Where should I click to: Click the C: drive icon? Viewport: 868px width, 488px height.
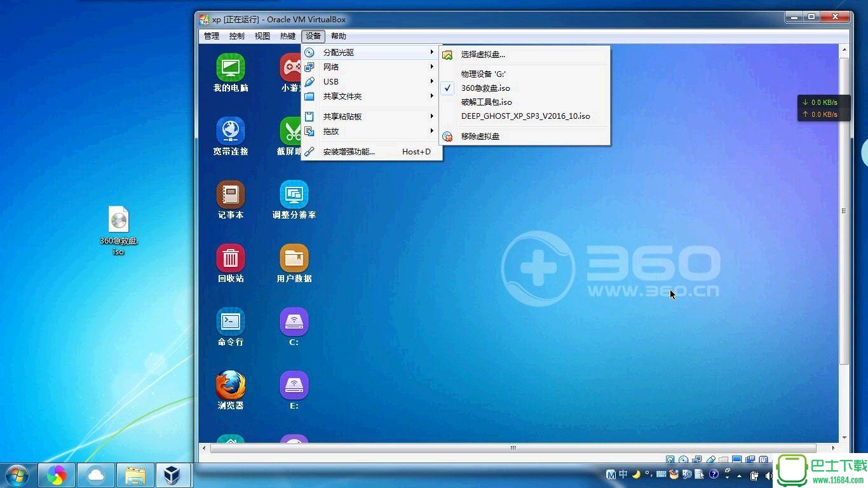[294, 328]
